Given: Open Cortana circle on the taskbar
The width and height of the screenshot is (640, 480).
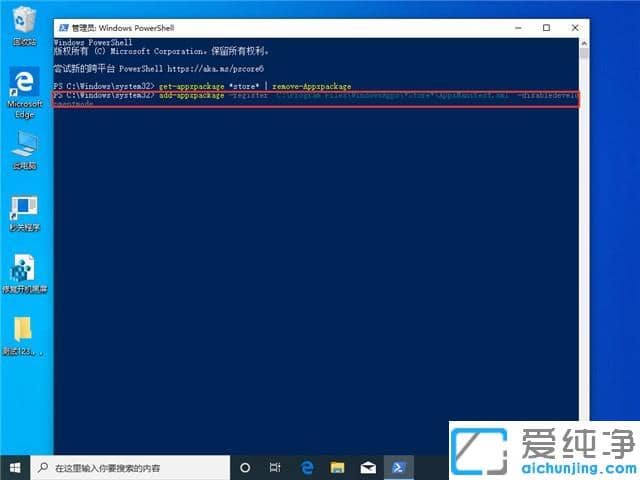Looking at the screenshot, I should (x=245, y=468).
